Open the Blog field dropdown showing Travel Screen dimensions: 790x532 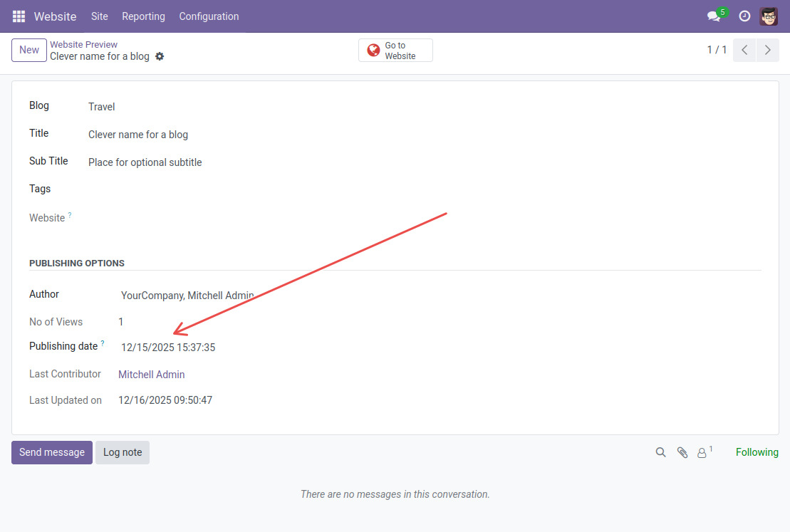pyautogui.click(x=102, y=107)
